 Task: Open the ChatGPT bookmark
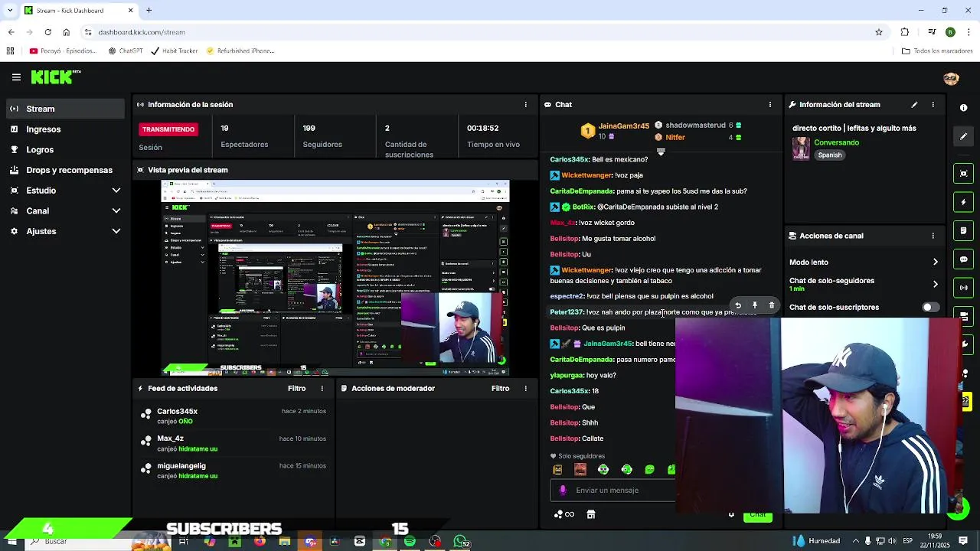pyautogui.click(x=126, y=51)
